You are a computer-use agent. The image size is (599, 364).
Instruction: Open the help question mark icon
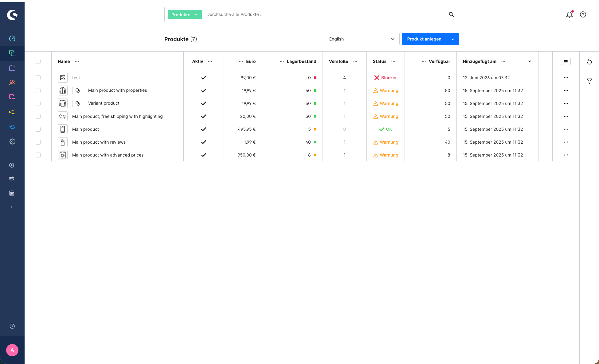click(583, 14)
